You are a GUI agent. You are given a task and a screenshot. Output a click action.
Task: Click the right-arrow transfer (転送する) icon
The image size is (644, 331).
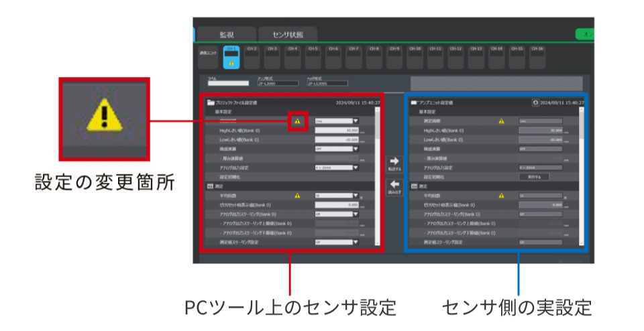pos(394,161)
